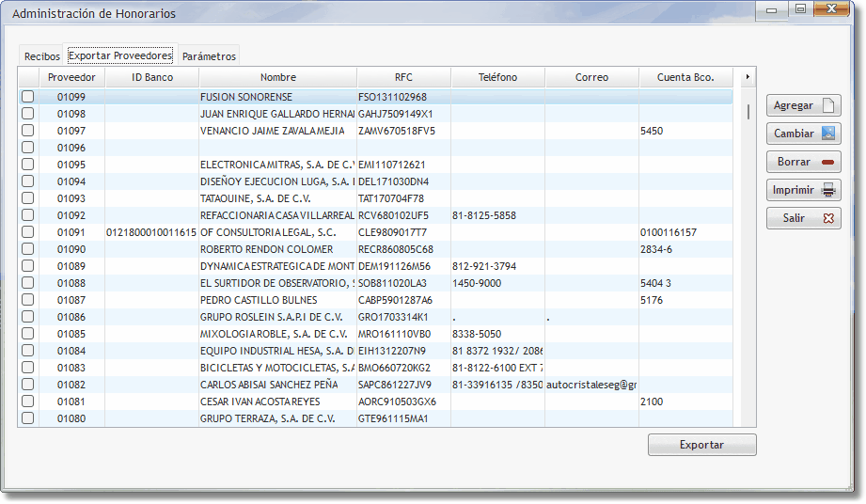Check the box for proveedor 01089
866x504 pixels.
coord(27,266)
